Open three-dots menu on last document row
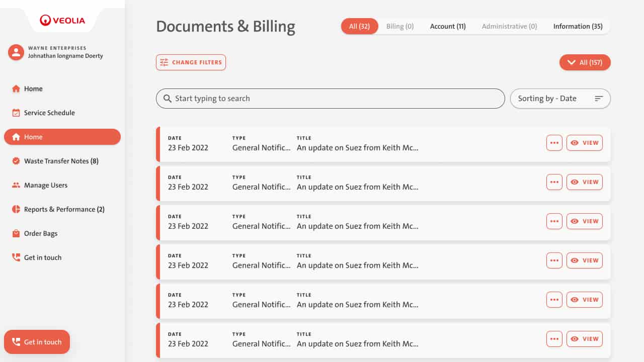 (x=554, y=339)
